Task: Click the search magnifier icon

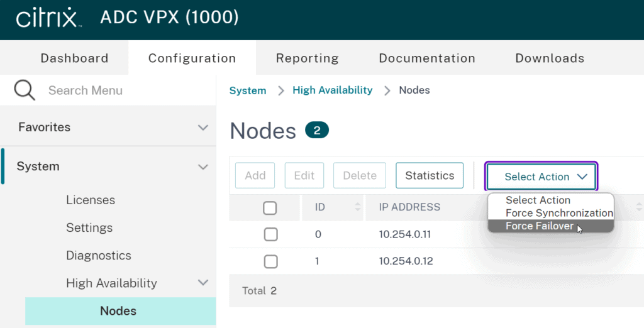Action: pos(25,90)
